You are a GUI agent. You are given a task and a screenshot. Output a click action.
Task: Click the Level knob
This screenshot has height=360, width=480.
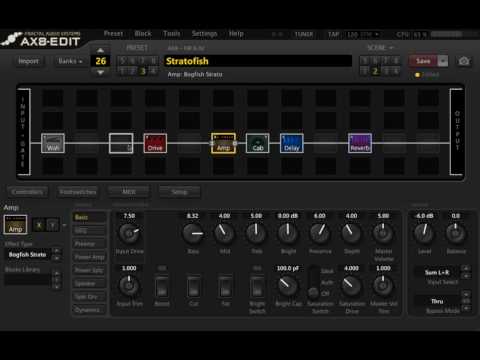pos(424,233)
